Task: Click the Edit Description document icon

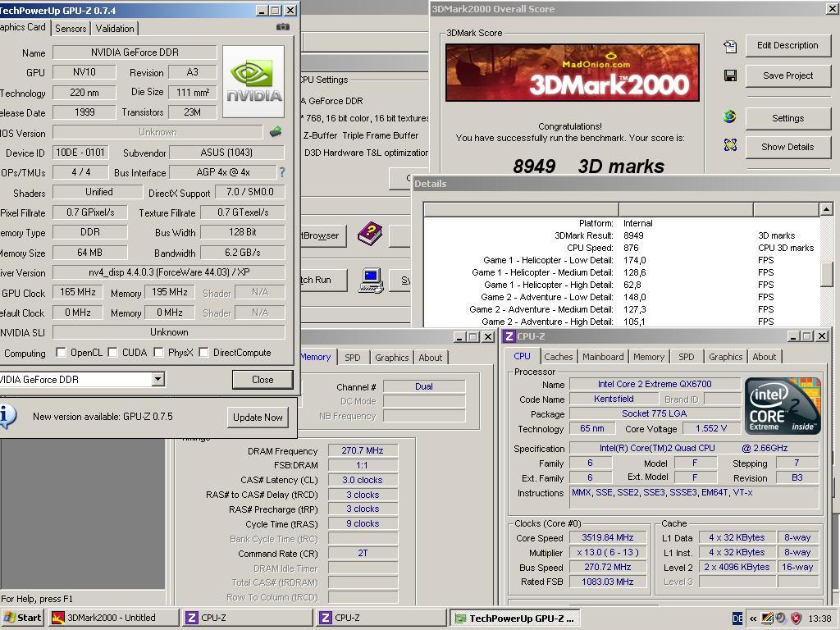Action: pos(730,47)
